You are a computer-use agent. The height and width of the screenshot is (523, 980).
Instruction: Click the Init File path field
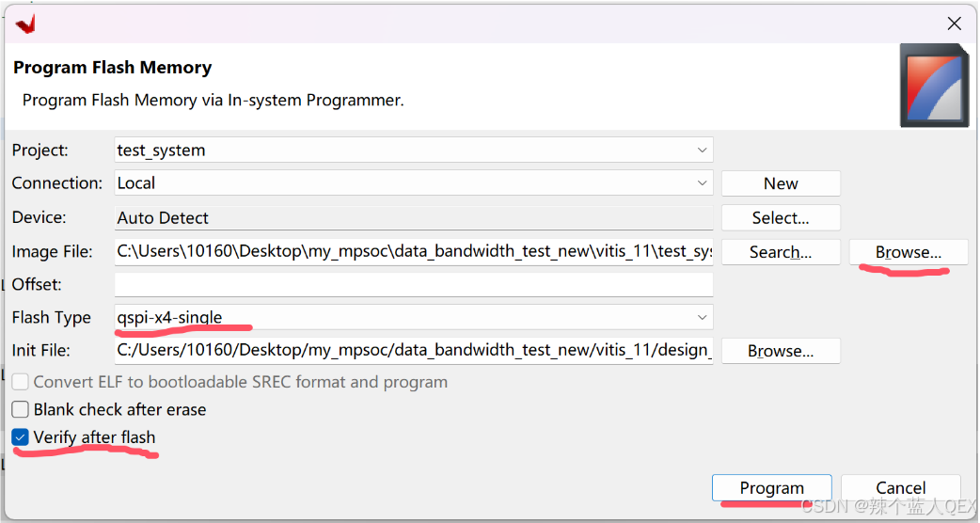413,350
